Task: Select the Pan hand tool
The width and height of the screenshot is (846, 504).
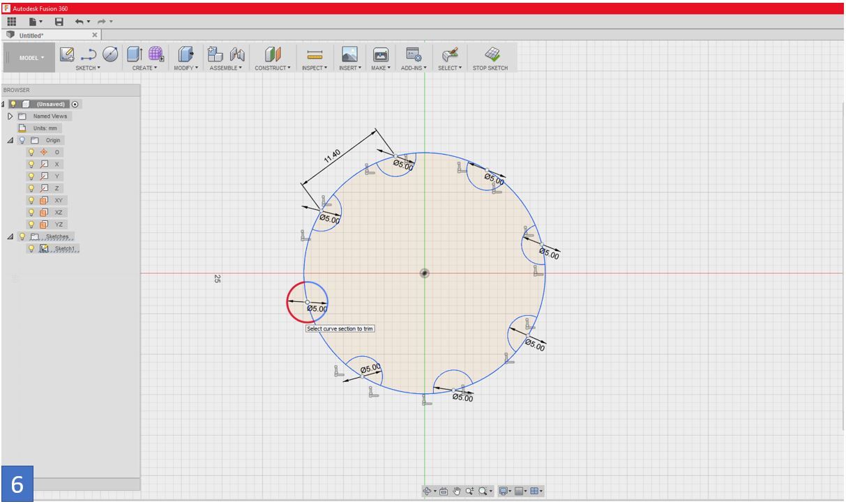Action: pyautogui.click(x=458, y=491)
